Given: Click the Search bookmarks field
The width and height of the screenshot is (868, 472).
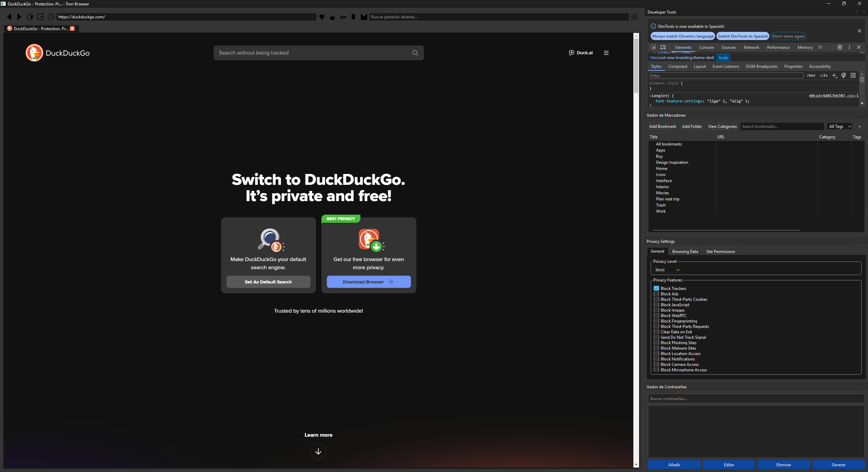Looking at the screenshot, I should point(782,126).
